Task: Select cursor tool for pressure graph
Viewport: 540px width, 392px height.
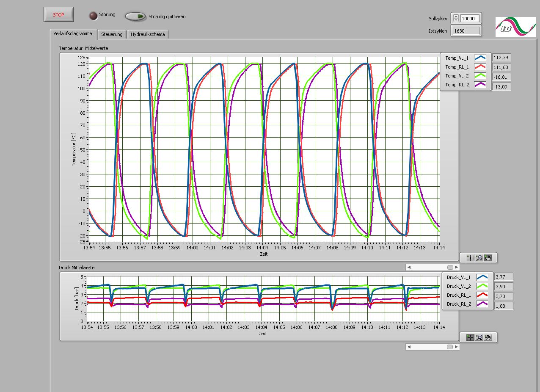Action: click(470, 337)
